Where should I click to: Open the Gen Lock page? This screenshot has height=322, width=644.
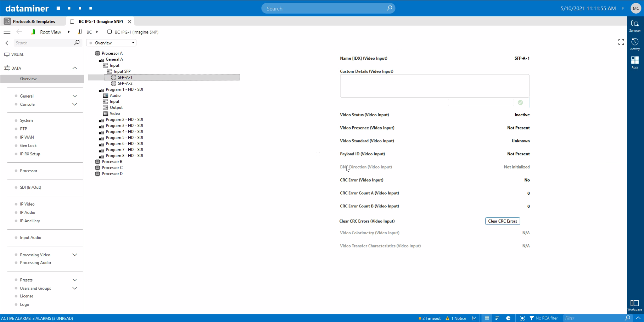click(28, 146)
